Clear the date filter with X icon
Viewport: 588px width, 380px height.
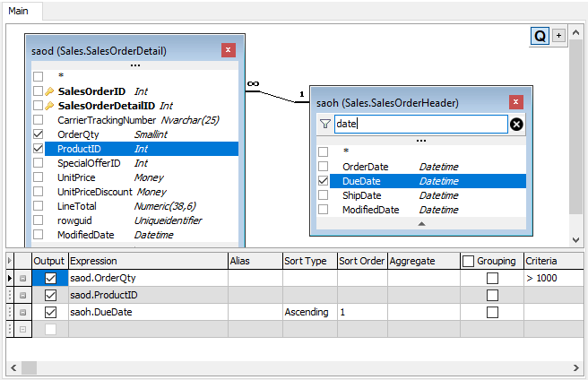tap(516, 125)
